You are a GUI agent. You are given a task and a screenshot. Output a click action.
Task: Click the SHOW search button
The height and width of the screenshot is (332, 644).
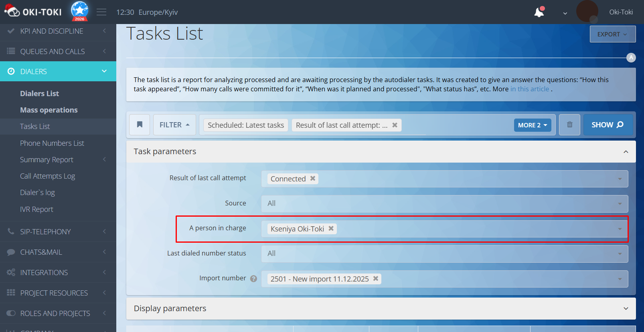pos(608,125)
